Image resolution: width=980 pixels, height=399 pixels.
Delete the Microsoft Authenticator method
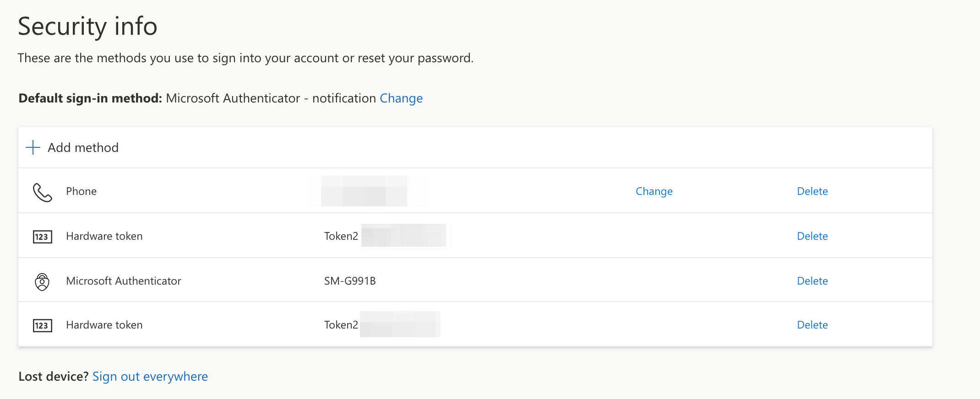pyautogui.click(x=812, y=281)
